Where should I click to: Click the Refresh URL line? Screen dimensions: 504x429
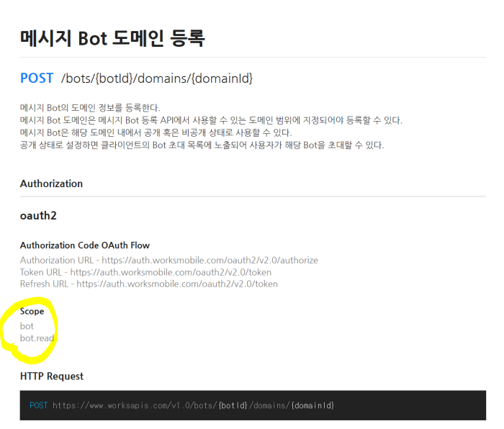149,284
